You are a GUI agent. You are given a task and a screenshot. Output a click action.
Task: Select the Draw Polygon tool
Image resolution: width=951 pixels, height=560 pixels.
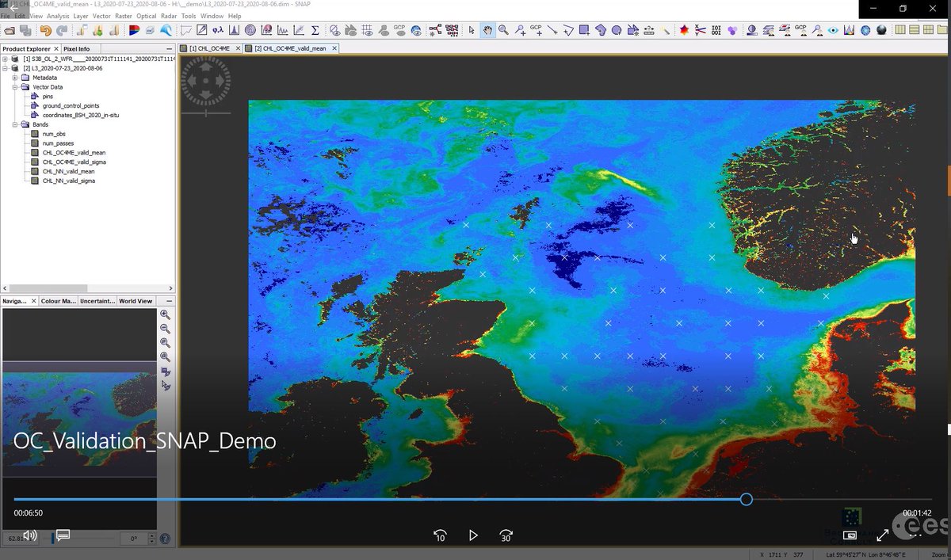(x=601, y=30)
